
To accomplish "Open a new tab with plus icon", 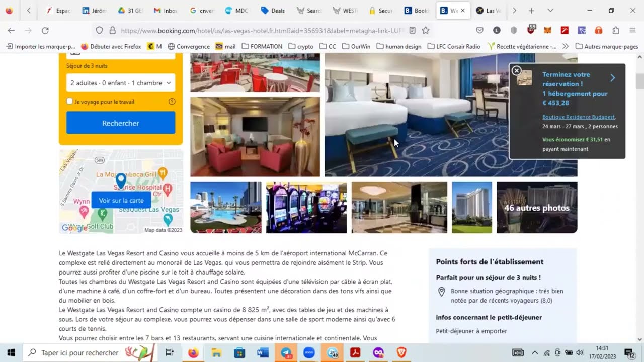I will pos(531,11).
